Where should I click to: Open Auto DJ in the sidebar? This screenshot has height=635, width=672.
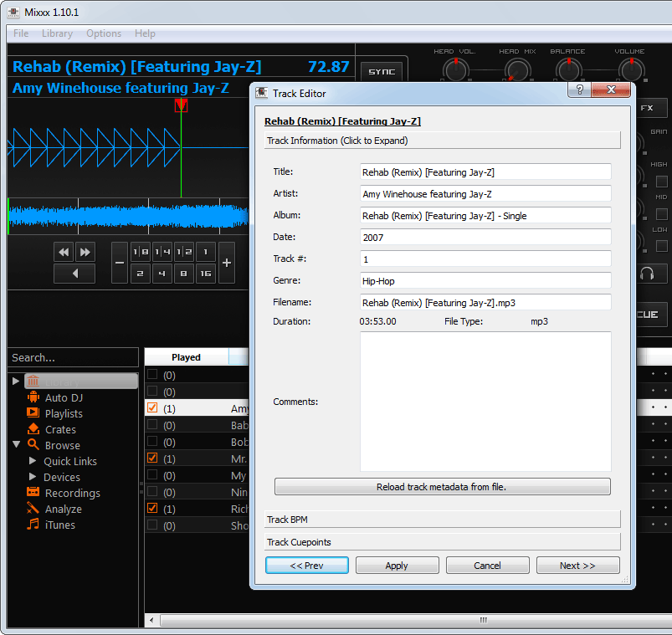[64, 398]
